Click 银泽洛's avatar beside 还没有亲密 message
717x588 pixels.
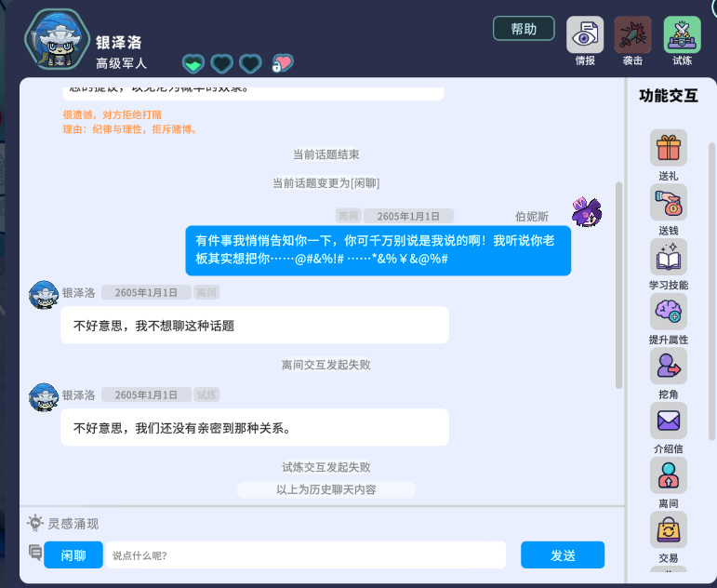click(x=44, y=397)
